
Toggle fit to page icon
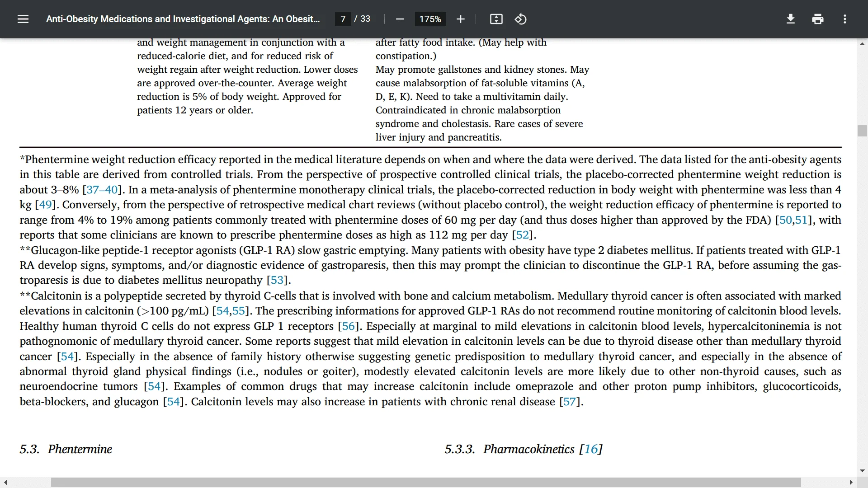click(x=496, y=19)
